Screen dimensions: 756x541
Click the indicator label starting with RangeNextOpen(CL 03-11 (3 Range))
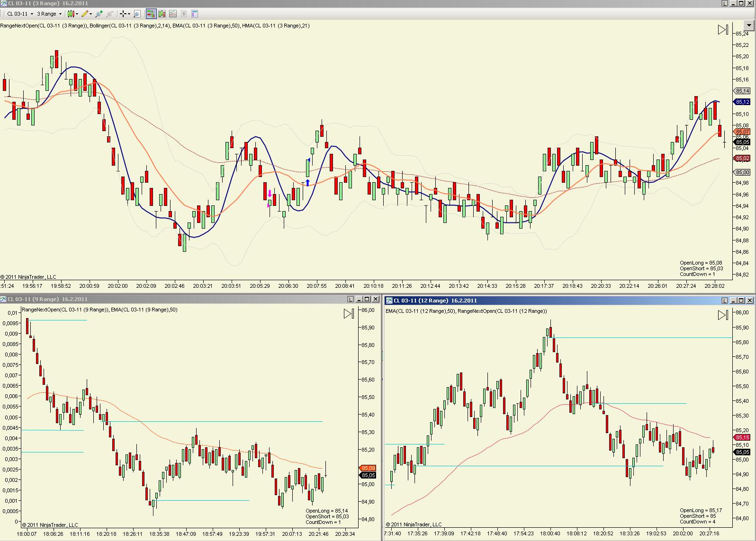[155, 26]
